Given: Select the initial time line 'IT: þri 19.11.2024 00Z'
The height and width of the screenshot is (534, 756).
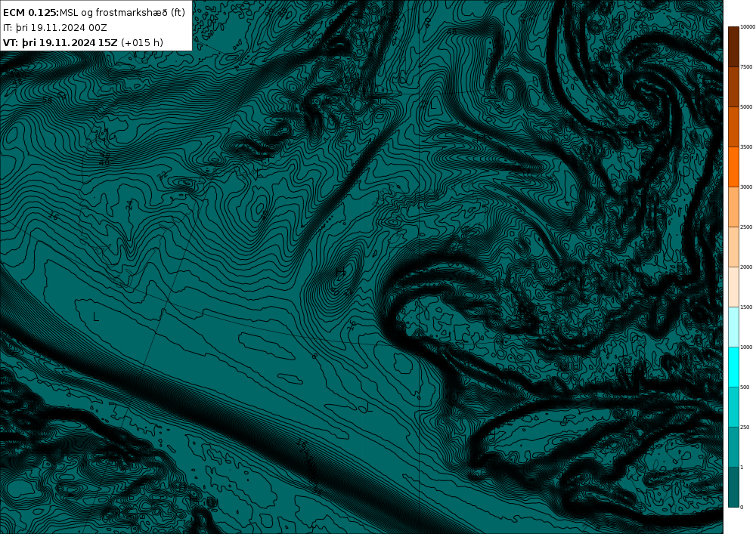Looking at the screenshot, I should (x=55, y=27).
